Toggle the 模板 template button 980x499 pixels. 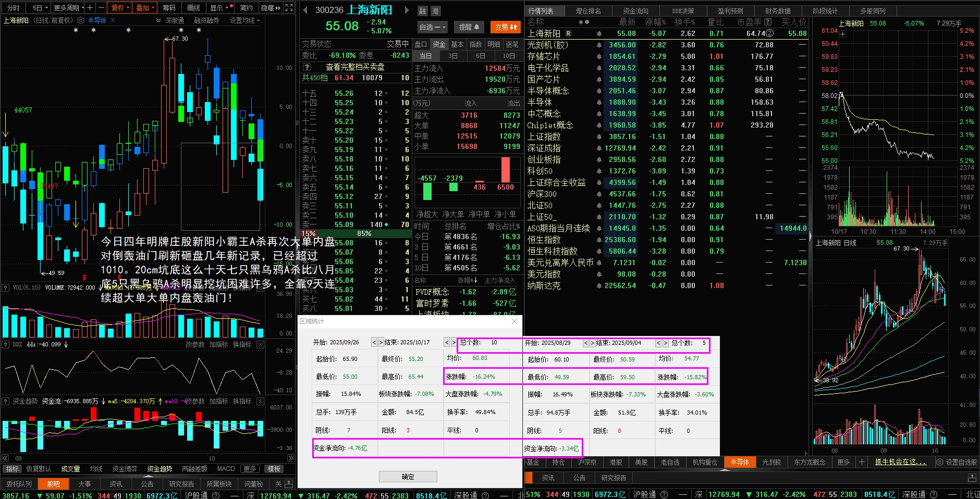[274, 469]
